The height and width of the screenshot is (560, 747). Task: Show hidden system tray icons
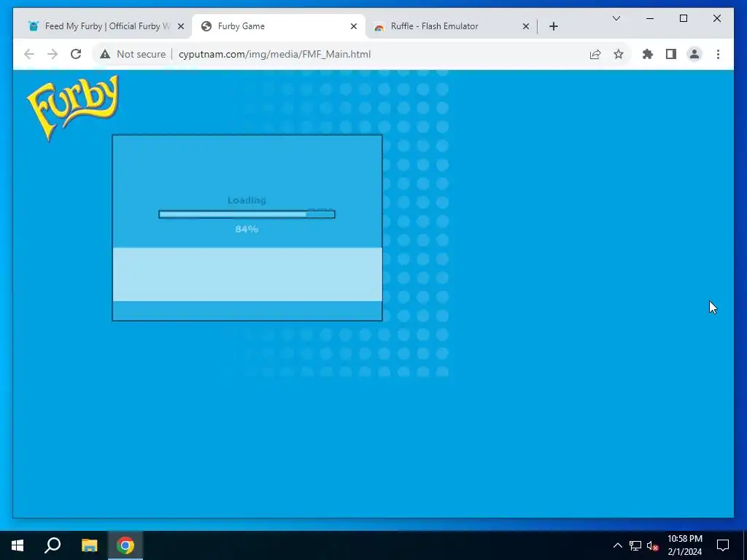click(617, 545)
